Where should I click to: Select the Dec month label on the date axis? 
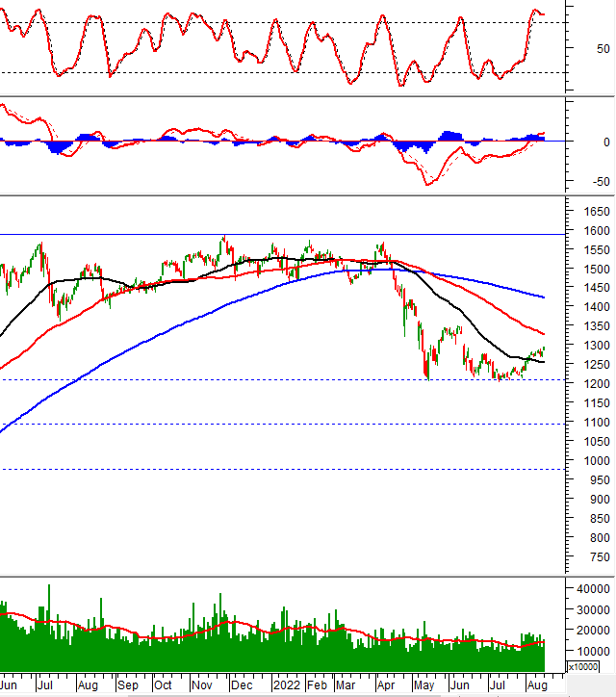pyautogui.click(x=242, y=685)
